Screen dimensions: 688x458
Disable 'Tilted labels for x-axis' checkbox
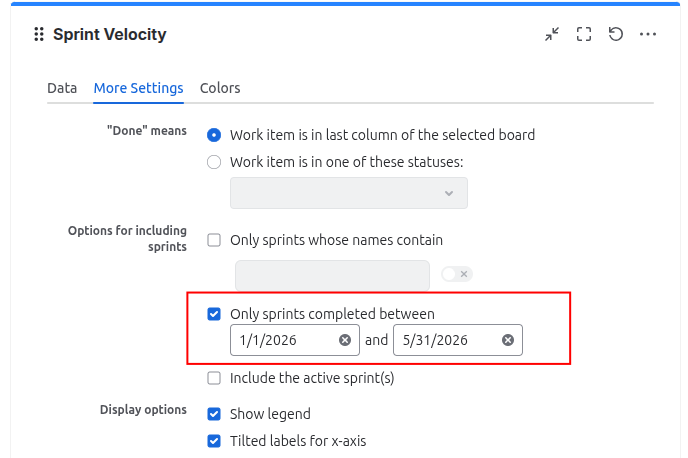click(214, 441)
